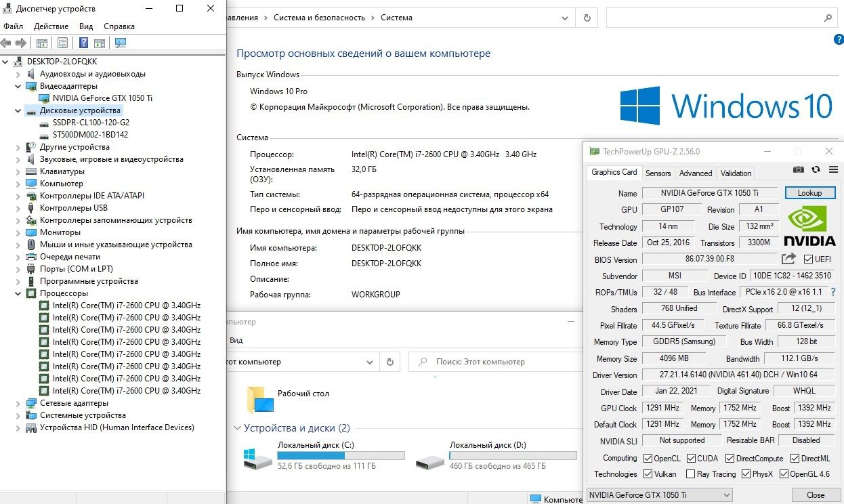Collapse the Процессоры tree node

[18, 293]
